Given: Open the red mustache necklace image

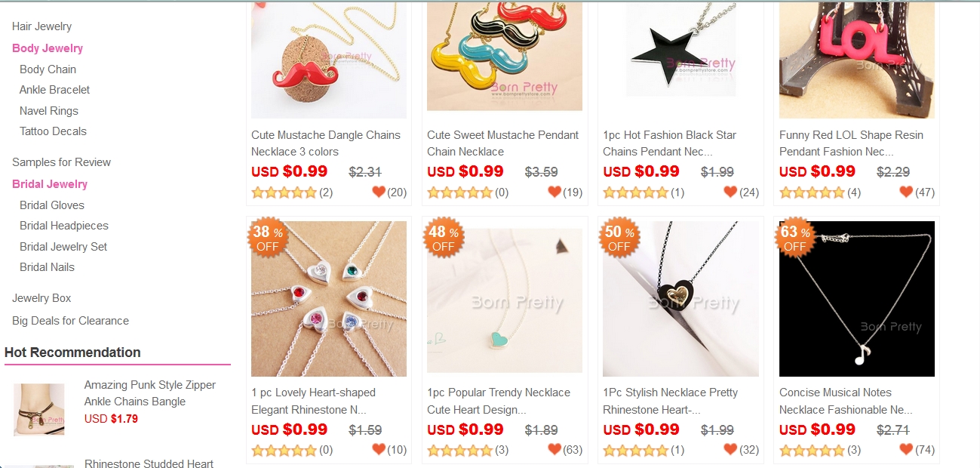Looking at the screenshot, I should point(329,59).
